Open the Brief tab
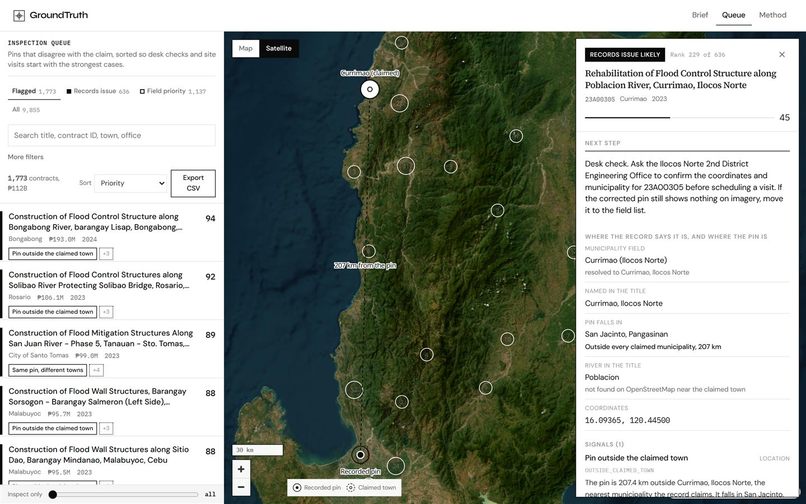Screen dimensions: 806x504 click(700, 15)
